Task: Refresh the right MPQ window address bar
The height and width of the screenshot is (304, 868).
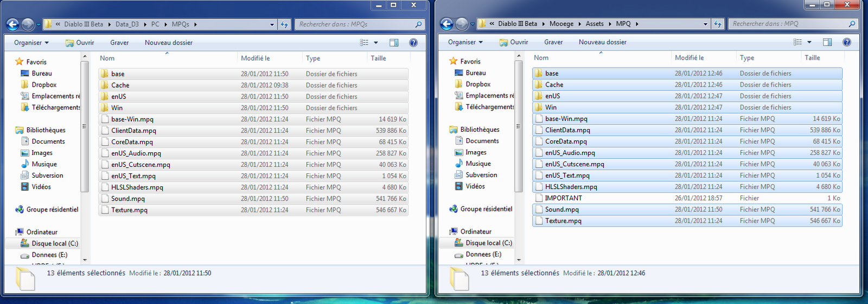Action: (718, 24)
